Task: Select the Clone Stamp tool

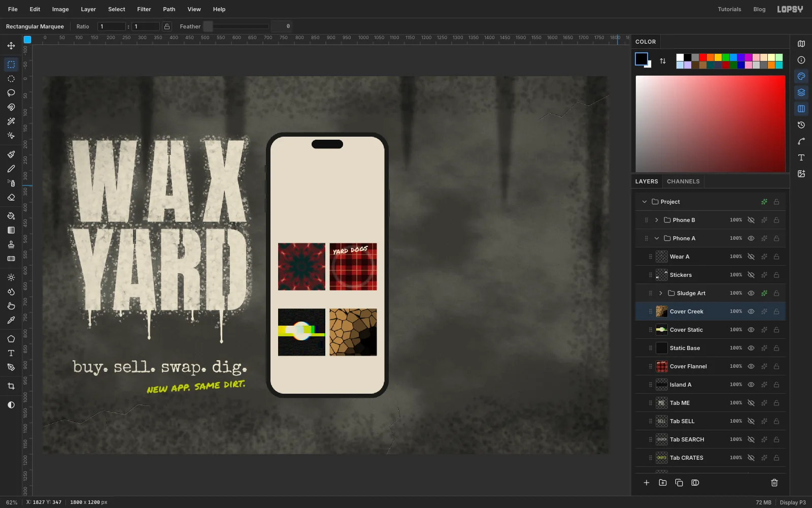Action: [11, 244]
